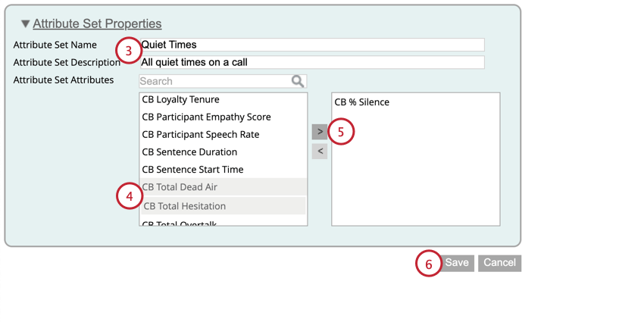Click empty area of selected attributes box

click(415, 174)
